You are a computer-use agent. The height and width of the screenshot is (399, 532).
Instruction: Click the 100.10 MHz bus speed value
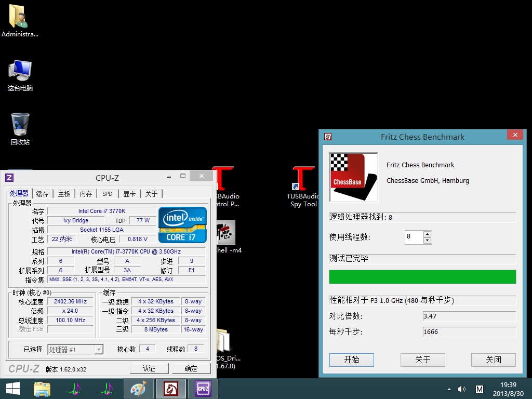pos(70,320)
